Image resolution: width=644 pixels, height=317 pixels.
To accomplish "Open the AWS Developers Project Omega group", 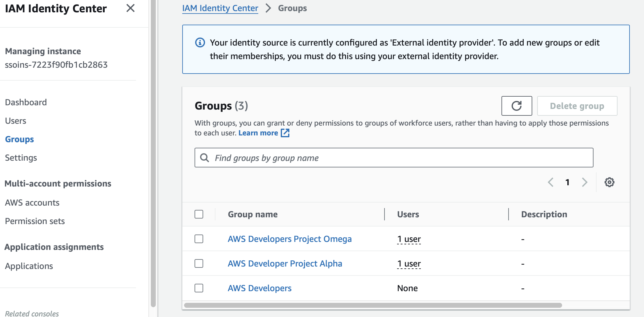I will pos(289,239).
